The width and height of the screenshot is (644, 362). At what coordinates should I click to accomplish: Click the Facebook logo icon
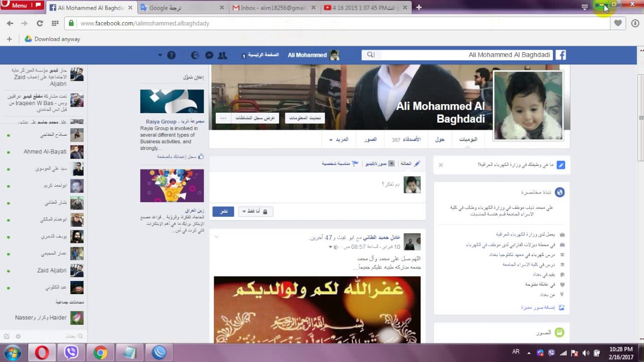(560, 55)
